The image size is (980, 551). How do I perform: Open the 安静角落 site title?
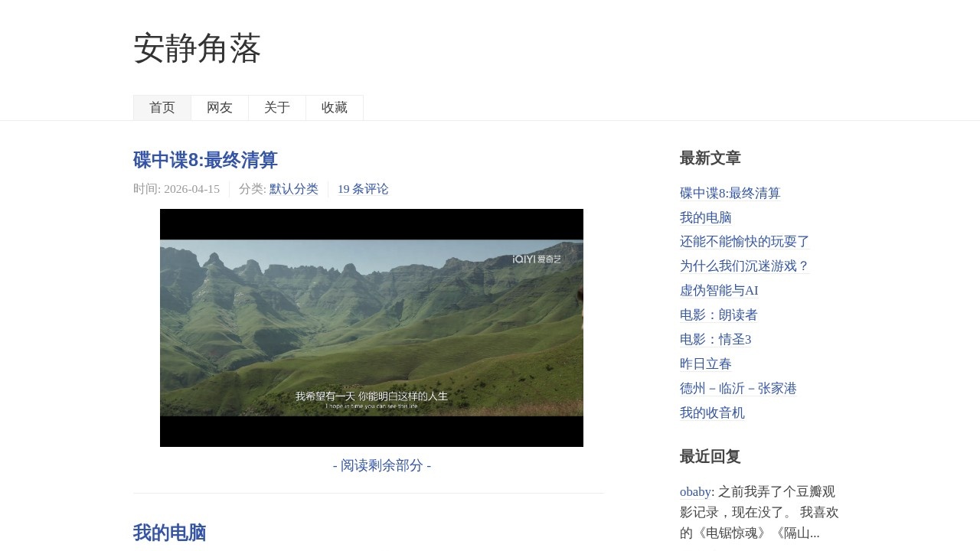(198, 48)
